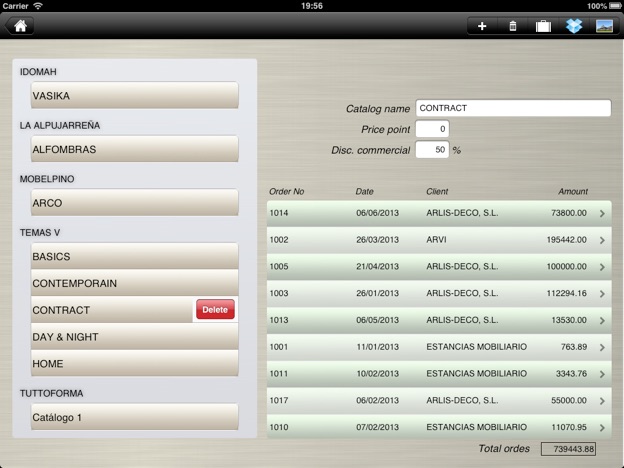This screenshot has height=468, width=624.
Task: Open order 1002 details via chevron
Action: pos(602,240)
